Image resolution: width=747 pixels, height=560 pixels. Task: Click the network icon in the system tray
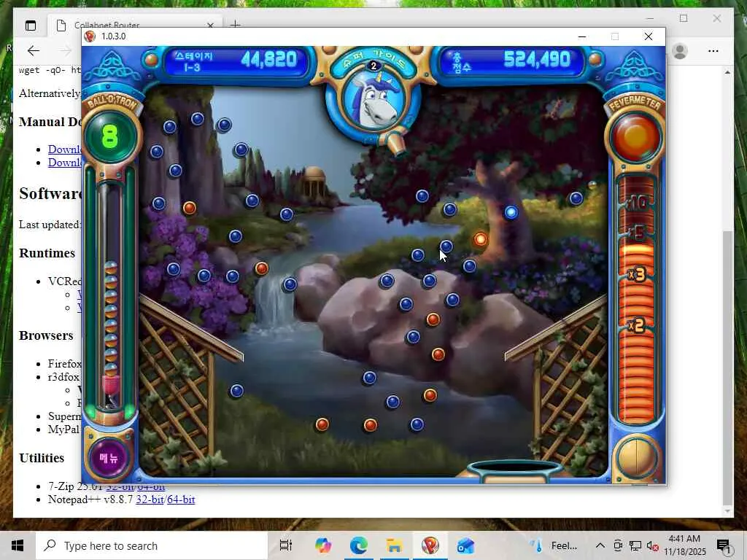635,545
